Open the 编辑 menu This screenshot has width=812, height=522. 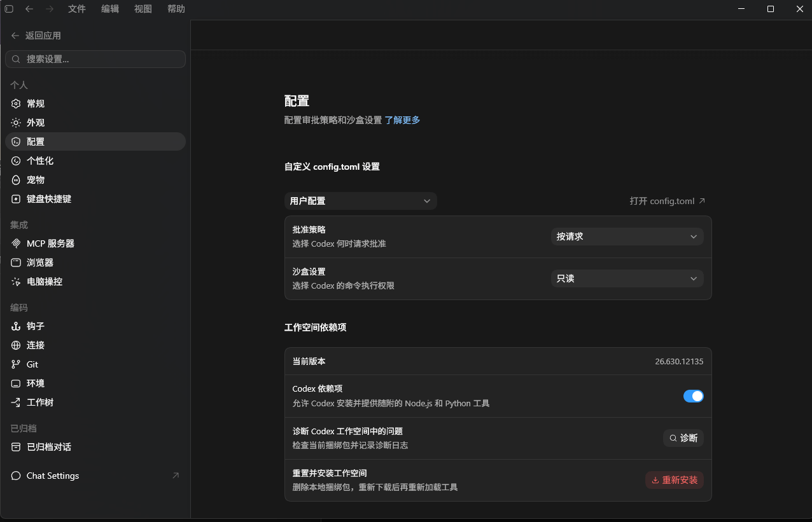coord(110,9)
